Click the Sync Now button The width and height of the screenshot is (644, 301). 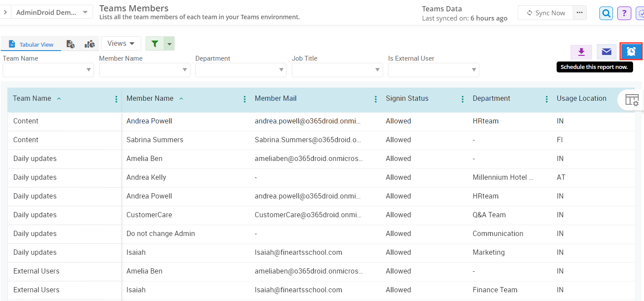click(x=546, y=13)
